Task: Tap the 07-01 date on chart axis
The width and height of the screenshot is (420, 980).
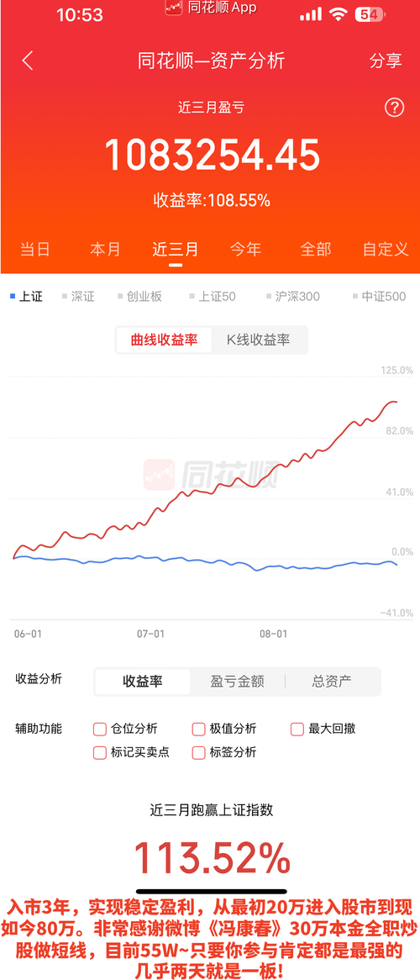Action: coord(150,633)
